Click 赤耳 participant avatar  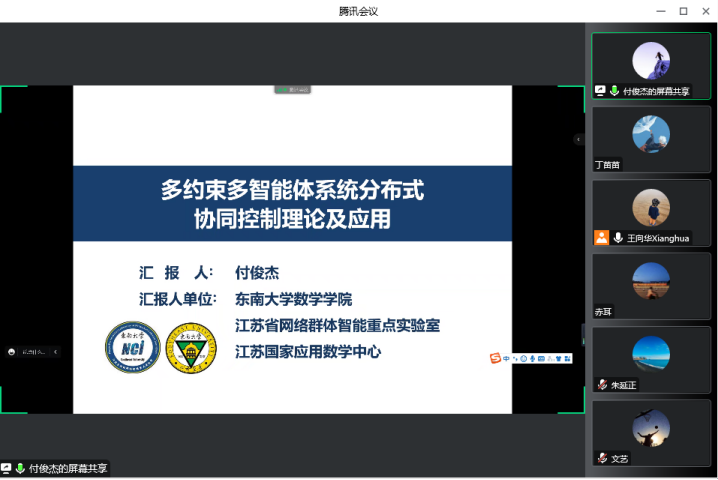[651, 282]
